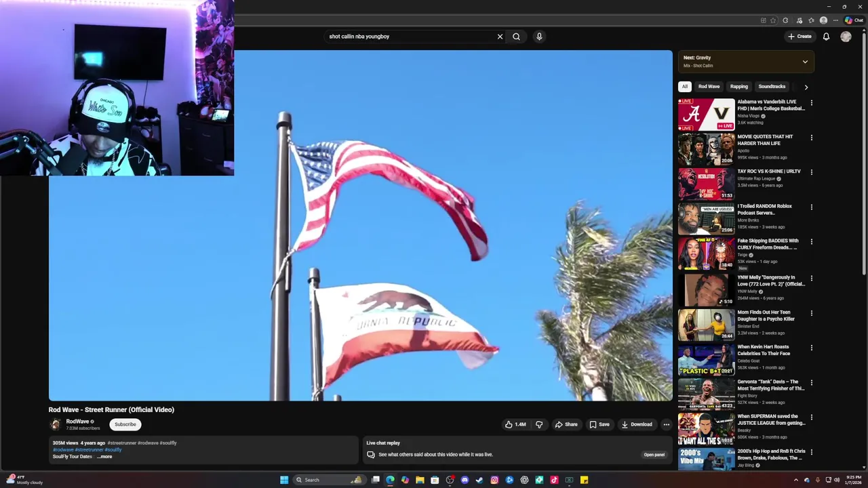Viewport: 868px width, 488px height.
Task: Open the taskbar volume control
Action: pyautogui.click(x=837, y=480)
